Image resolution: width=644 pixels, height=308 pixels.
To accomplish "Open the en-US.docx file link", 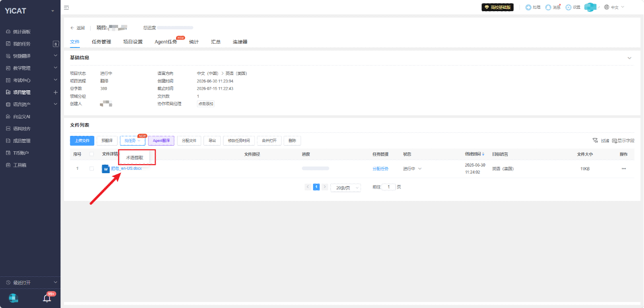I will [x=126, y=168].
